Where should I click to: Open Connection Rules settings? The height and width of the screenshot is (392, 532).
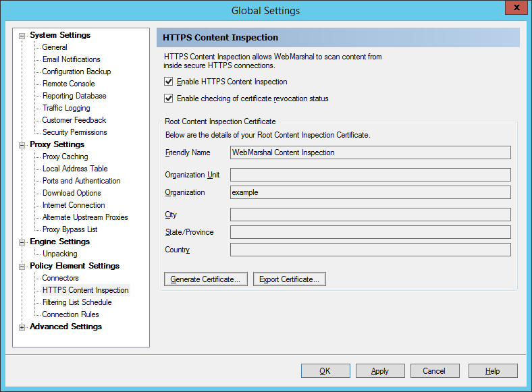(70, 314)
